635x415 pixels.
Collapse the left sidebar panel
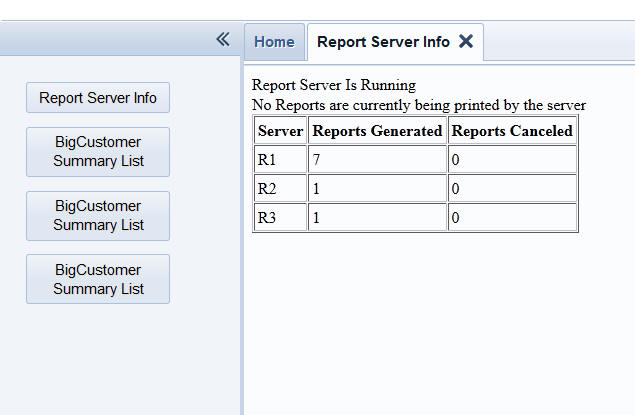point(223,39)
